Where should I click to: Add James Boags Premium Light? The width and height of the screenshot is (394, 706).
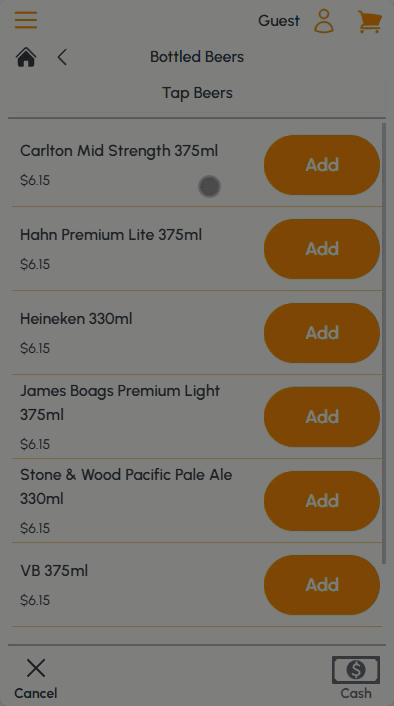[x=322, y=417]
